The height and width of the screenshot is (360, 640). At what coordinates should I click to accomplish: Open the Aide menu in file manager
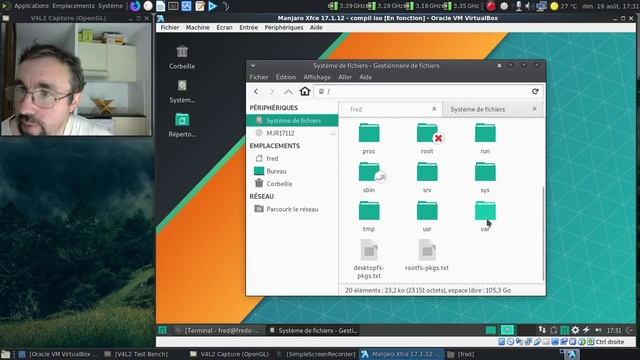coord(365,77)
